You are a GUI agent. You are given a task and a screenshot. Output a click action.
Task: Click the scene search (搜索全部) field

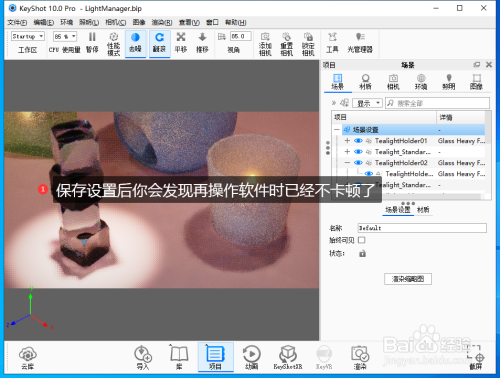(x=437, y=103)
